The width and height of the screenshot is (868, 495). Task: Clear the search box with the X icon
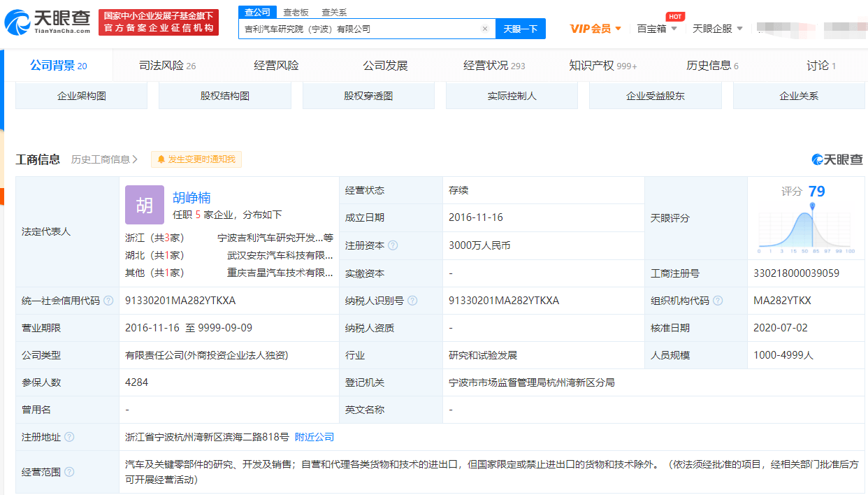pos(484,29)
